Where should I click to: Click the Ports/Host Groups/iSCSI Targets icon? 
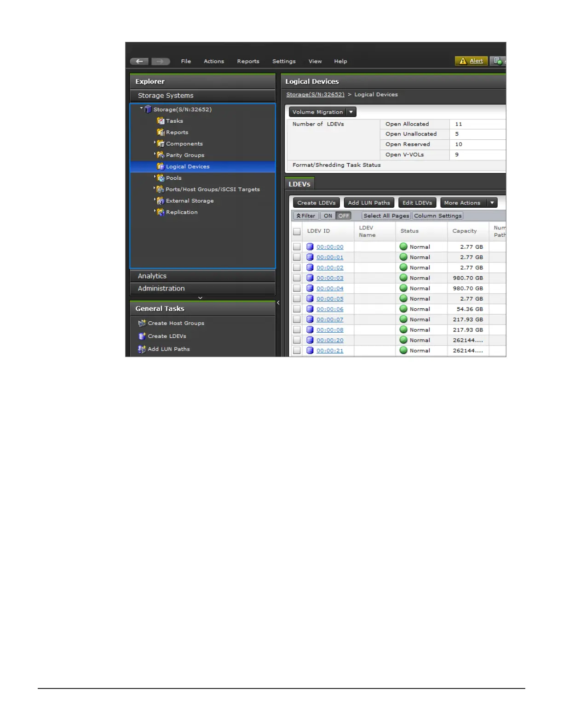click(x=161, y=189)
